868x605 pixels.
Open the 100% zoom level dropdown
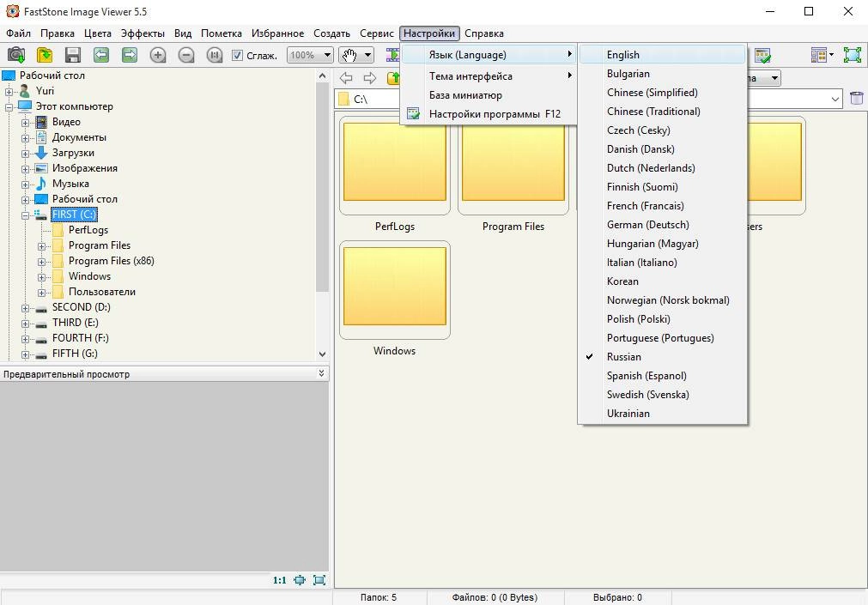(327, 55)
